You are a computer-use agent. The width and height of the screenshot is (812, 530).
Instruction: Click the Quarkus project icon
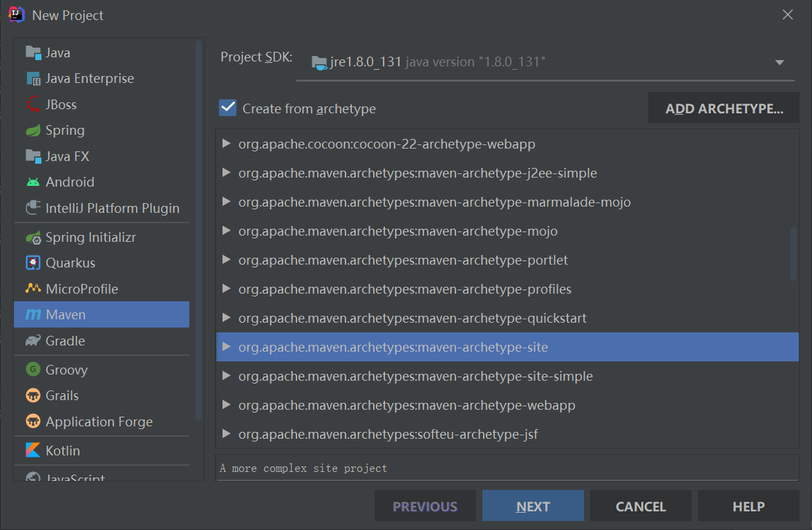[33, 263]
